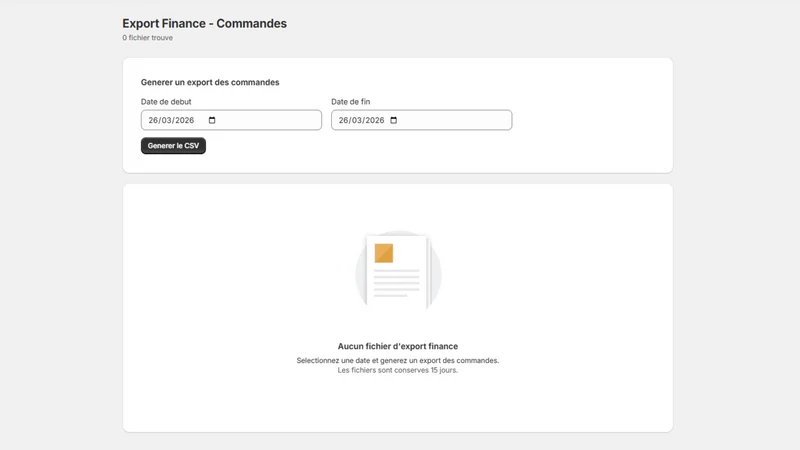The height and width of the screenshot is (450, 800).
Task: Click the Generer le CSV button
Action: (x=173, y=146)
